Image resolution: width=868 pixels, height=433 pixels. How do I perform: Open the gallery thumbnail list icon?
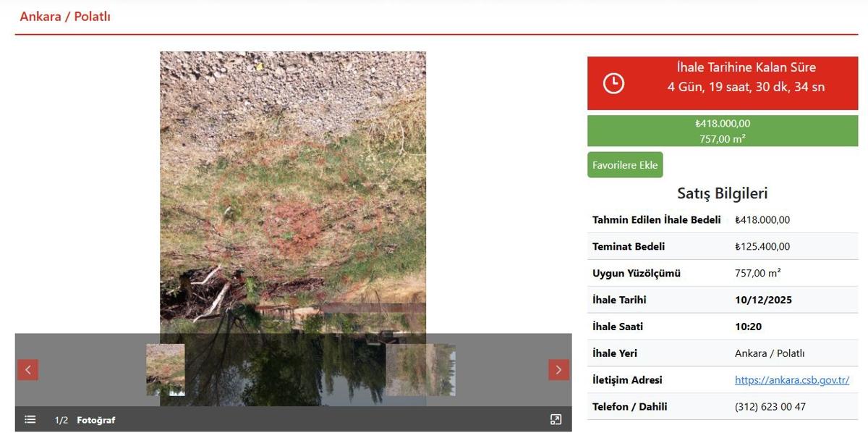pyautogui.click(x=30, y=419)
